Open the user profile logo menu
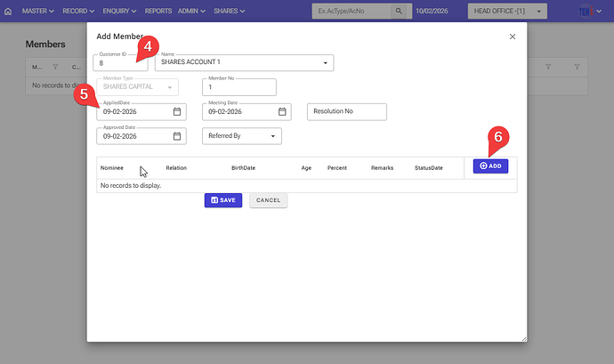 (x=586, y=12)
